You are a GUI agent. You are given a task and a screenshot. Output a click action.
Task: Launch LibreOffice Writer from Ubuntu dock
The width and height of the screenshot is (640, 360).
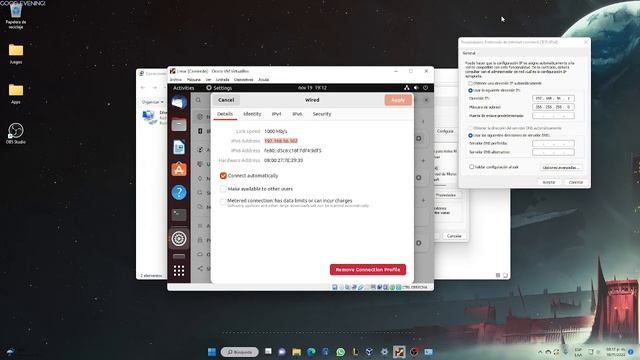point(179,147)
